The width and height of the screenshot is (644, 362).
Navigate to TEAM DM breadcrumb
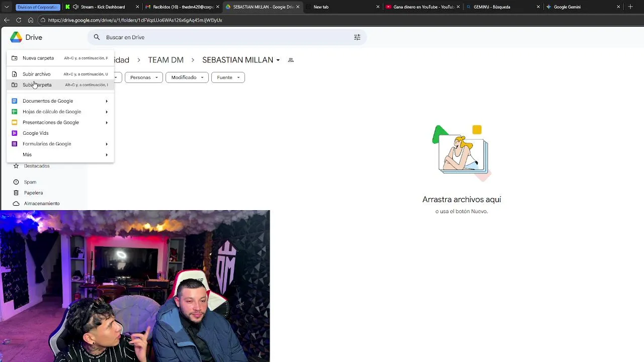pyautogui.click(x=166, y=60)
